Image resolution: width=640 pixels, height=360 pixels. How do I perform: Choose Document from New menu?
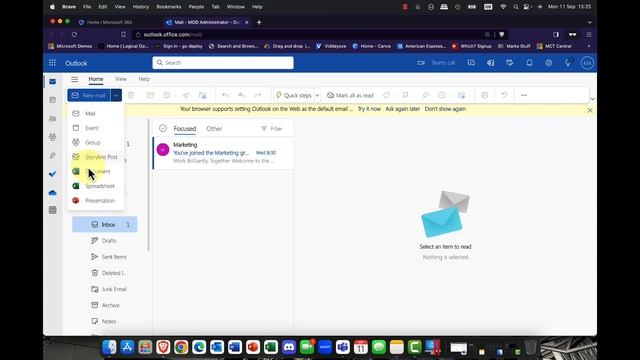[96, 171]
